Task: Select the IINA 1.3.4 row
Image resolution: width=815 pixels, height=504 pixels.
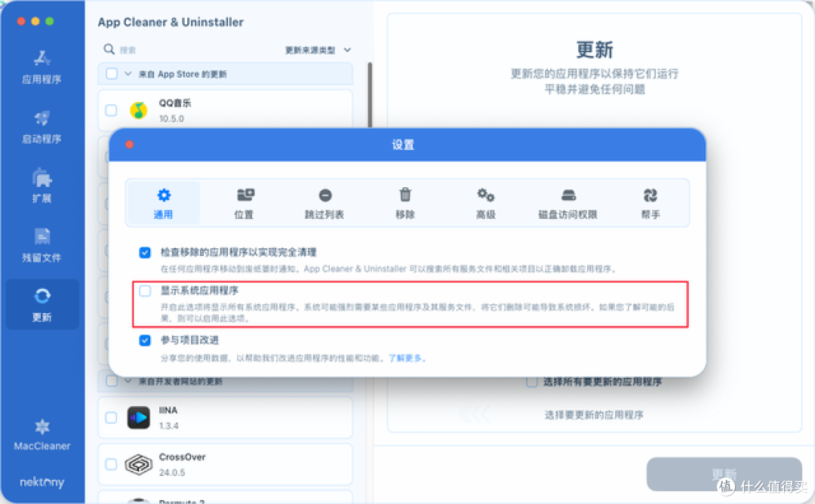Action: coord(225,418)
